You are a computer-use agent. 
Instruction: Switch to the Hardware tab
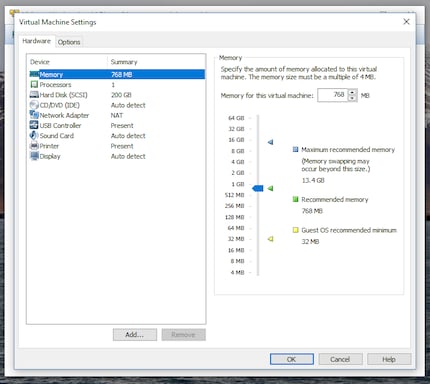click(x=36, y=41)
